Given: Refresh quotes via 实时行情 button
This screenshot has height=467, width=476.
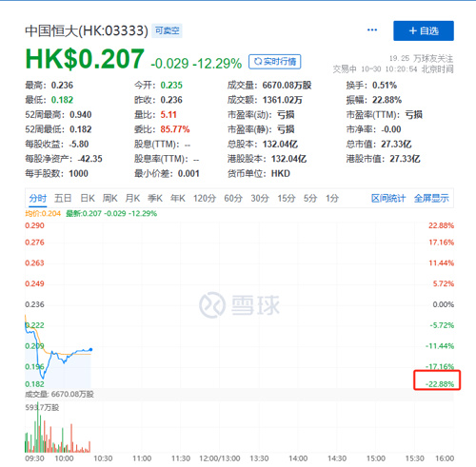Looking at the screenshot, I should pos(274,62).
